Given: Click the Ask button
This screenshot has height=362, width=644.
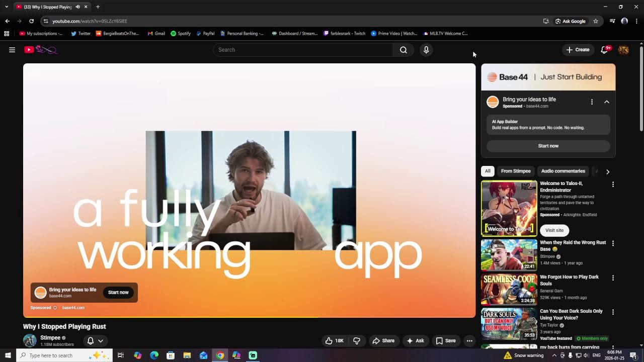Looking at the screenshot, I should tap(416, 341).
